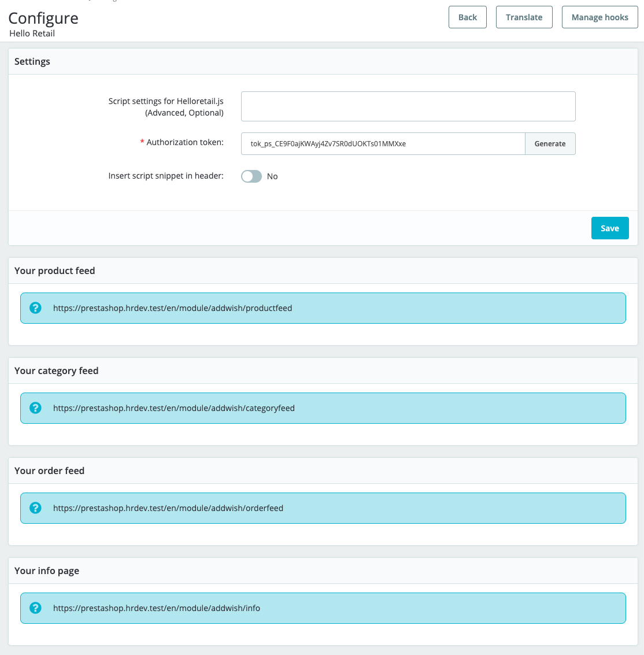The height and width of the screenshot is (655, 644).
Task: Open the Translate option
Action: click(524, 17)
